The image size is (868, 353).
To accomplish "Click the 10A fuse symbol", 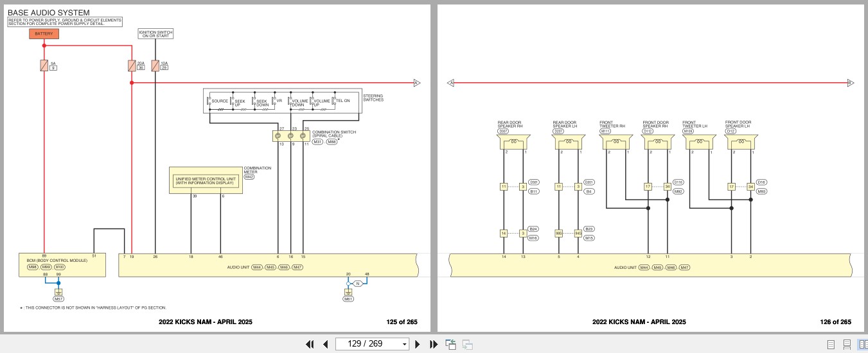I will coord(155,65).
